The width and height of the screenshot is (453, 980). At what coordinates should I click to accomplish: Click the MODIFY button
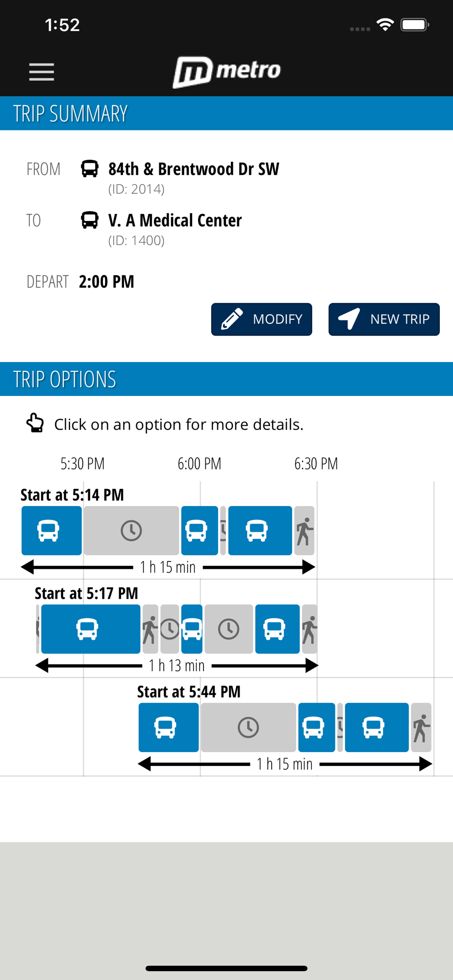pos(262,319)
